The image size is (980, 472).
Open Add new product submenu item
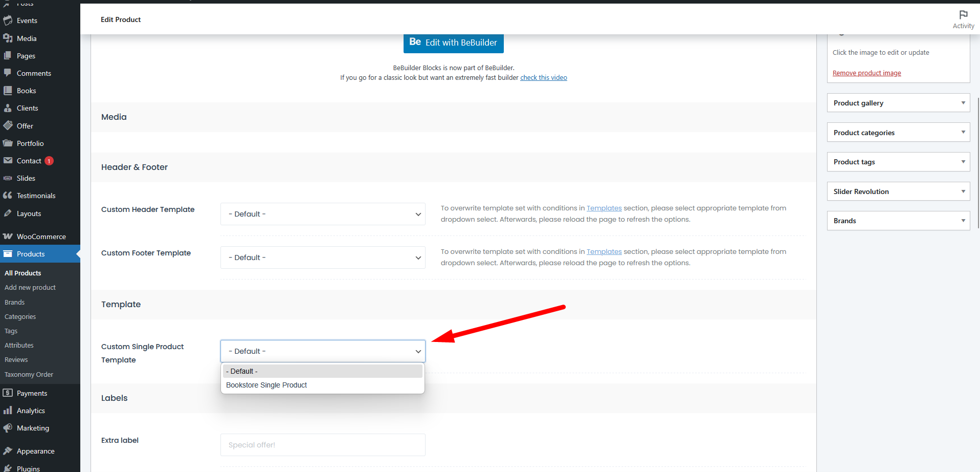(30, 288)
